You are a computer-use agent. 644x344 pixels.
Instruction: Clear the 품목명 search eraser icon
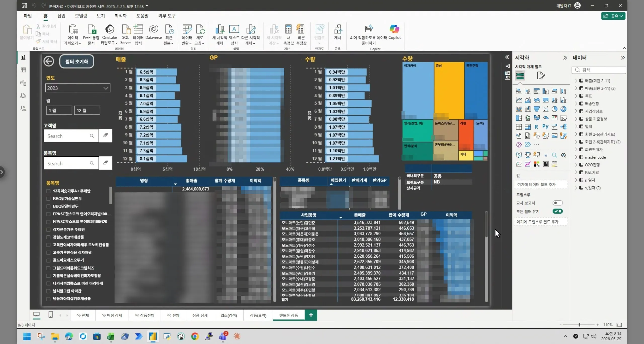[x=105, y=163]
